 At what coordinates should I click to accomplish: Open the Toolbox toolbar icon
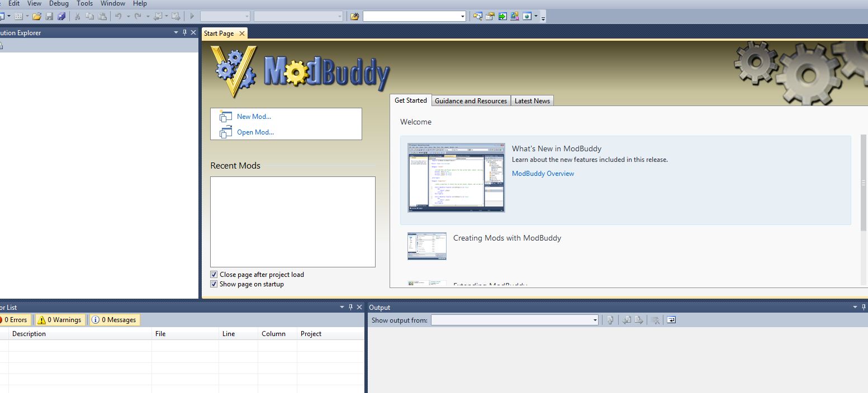point(515,16)
